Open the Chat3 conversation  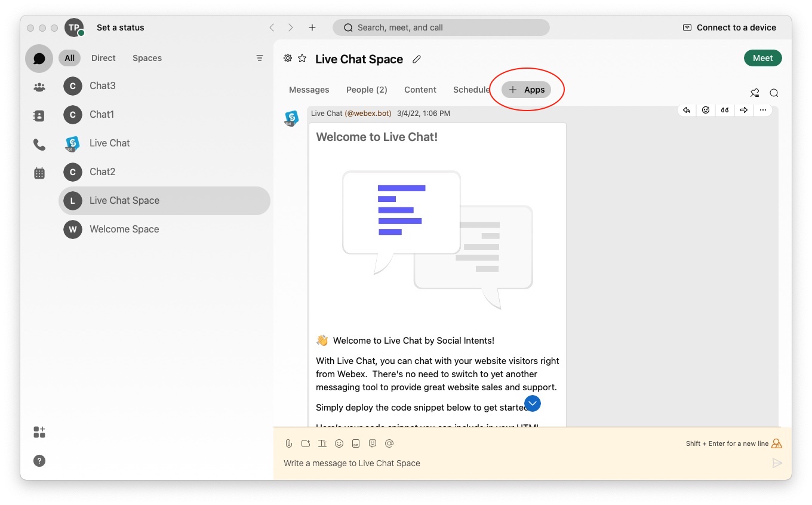(165, 86)
